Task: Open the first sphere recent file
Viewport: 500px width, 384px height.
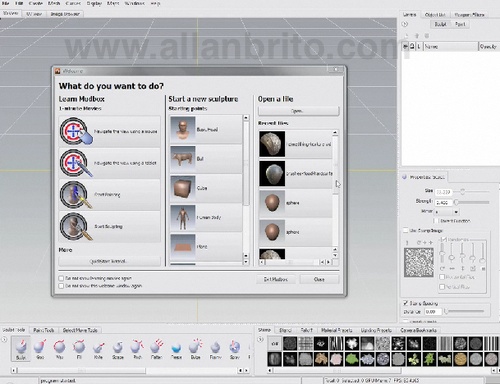Action: 295,203
